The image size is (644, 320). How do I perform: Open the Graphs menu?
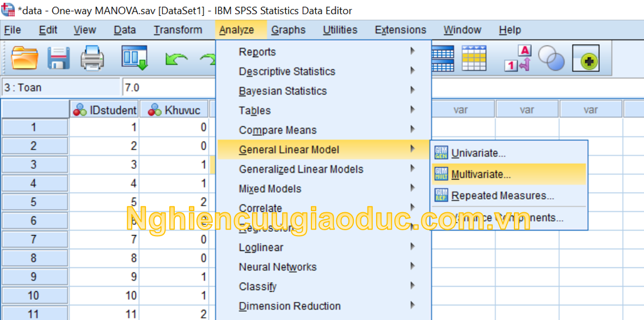pyautogui.click(x=288, y=30)
